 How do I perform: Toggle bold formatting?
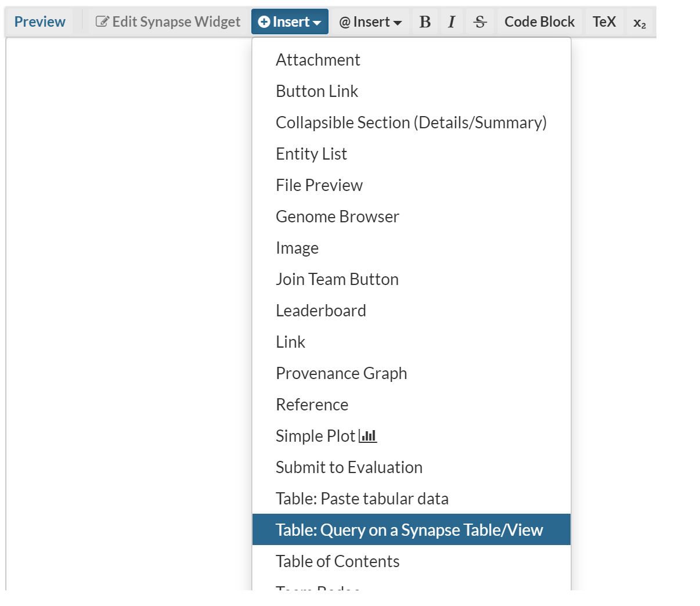pyautogui.click(x=424, y=21)
